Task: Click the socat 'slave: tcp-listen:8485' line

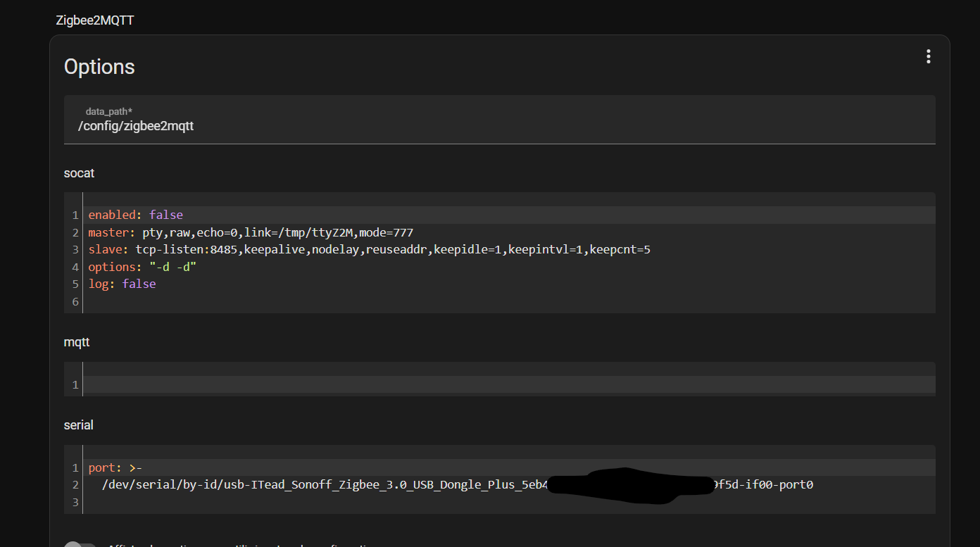Action: pyautogui.click(x=369, y=249)
